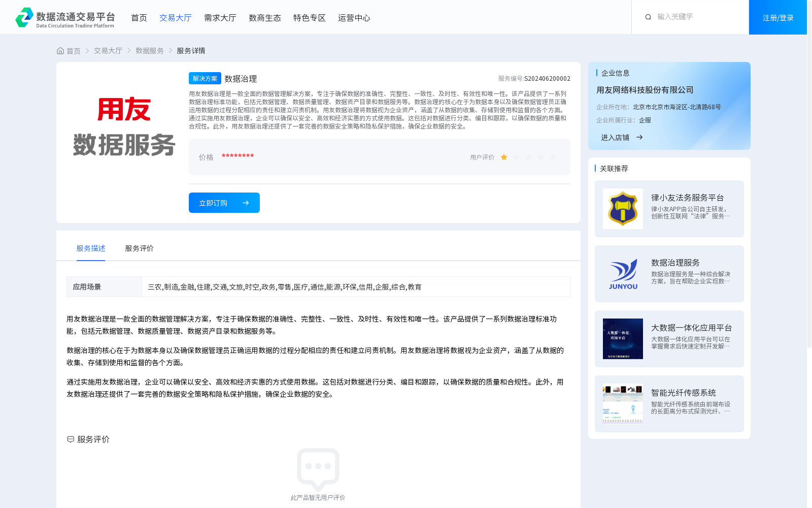Click the fourth rating star
812x508 pixels.
tap(540, 157)
